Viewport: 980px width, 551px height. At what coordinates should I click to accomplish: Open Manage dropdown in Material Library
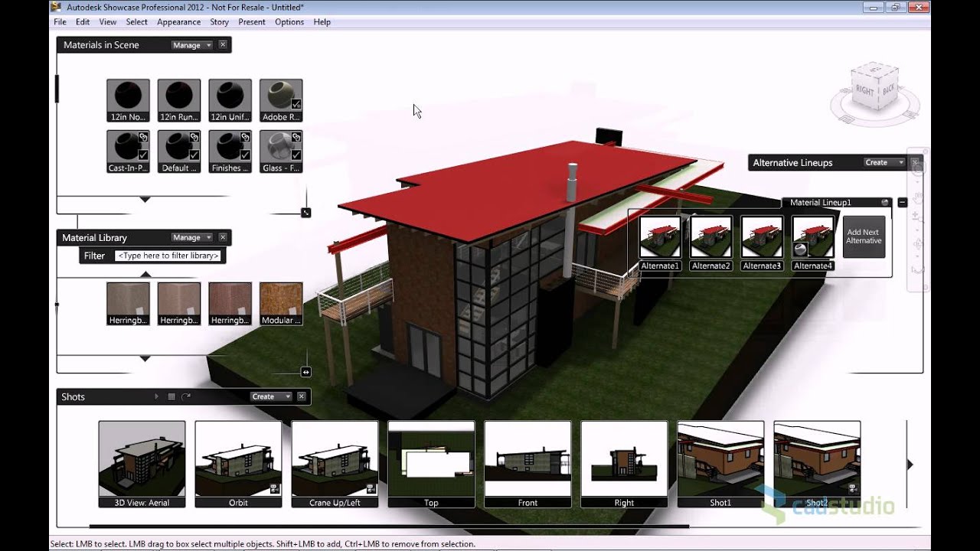coord(192,237)
